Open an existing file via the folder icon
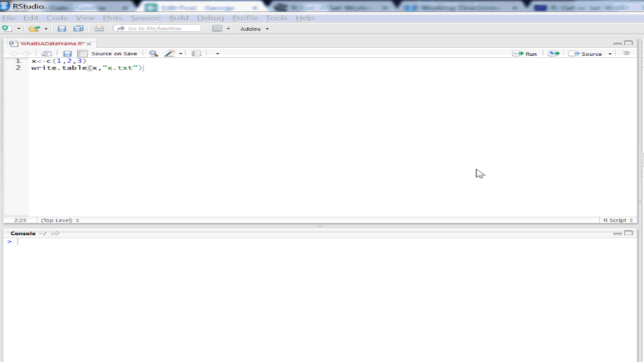The image size is (644, 362). click(34, 29)
